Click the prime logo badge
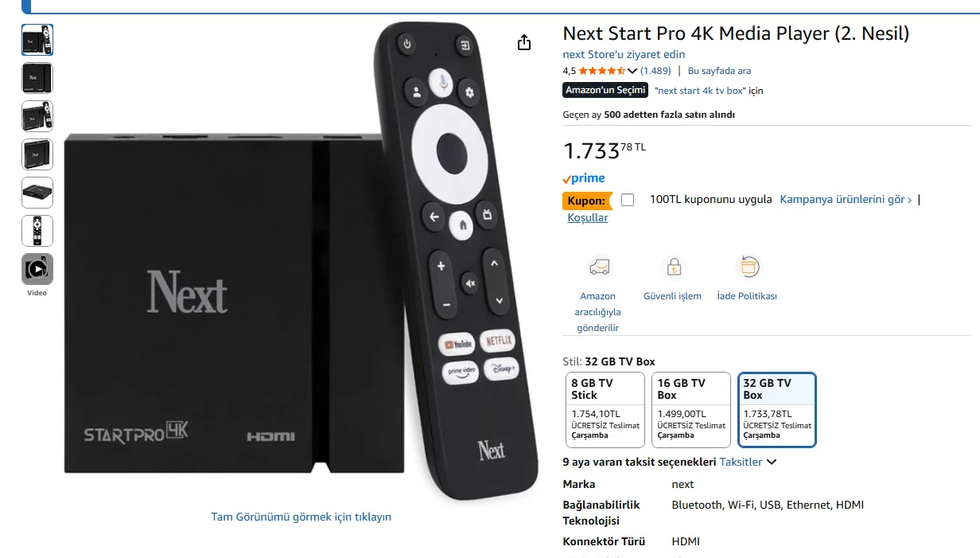Screen dimensions: 980x558 tap(584, 178)
